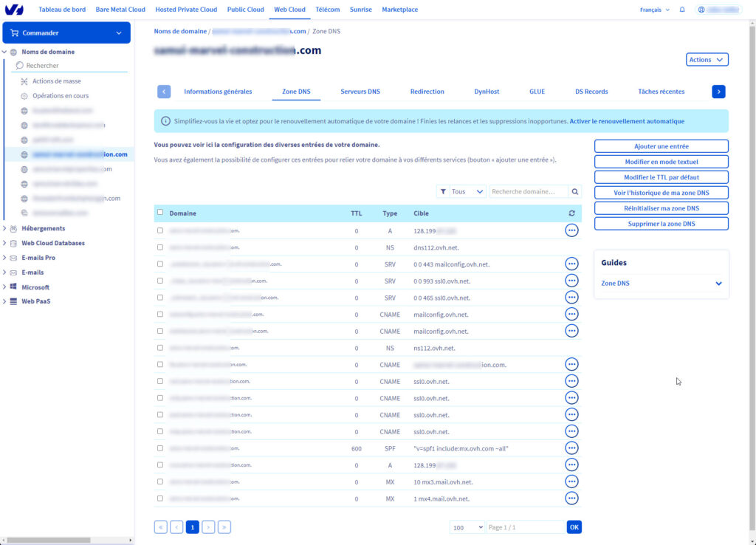Click Ajouter une entrée button
This screenshot has height=545, width=756.
click(661, 146)
